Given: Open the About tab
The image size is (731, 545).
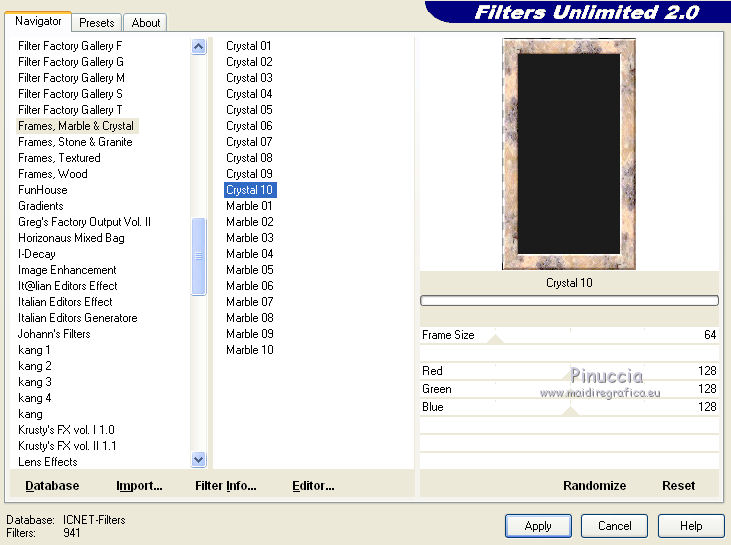Looking at the screenshot, I should pos(145,22).
